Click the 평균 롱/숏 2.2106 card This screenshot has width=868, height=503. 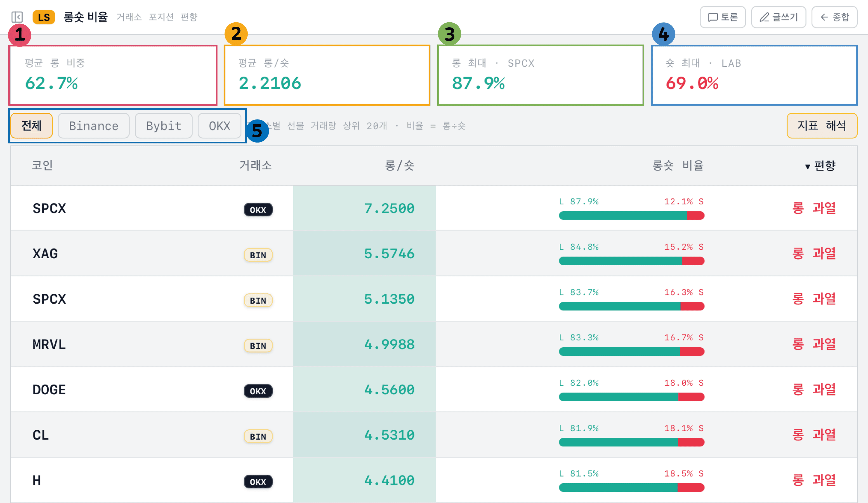(x=327, y=75)
